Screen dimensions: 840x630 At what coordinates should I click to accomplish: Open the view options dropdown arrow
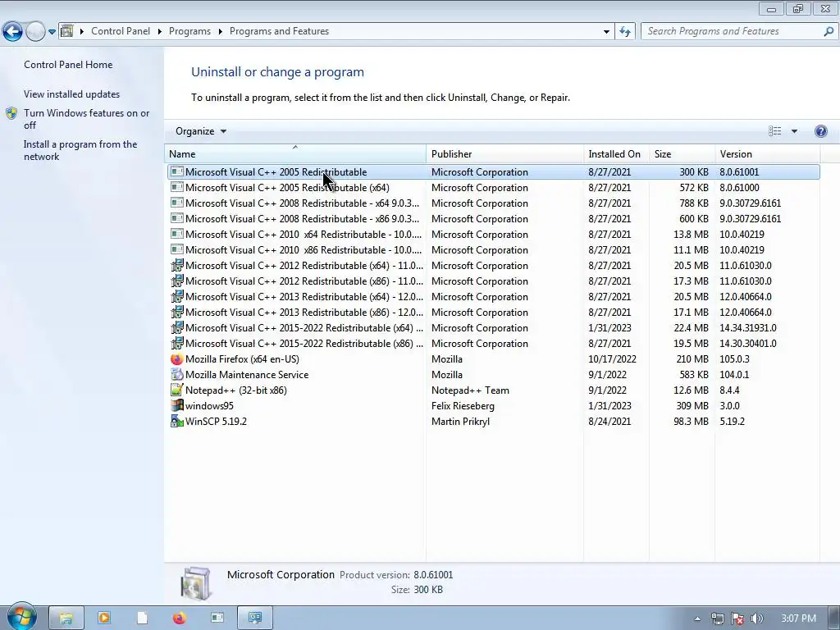point(794,131)
